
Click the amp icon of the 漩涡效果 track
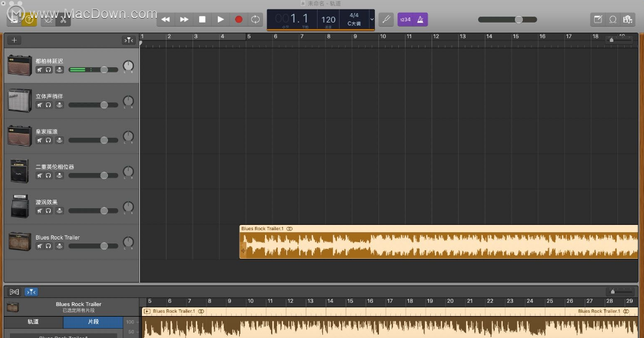click(19, 206)
